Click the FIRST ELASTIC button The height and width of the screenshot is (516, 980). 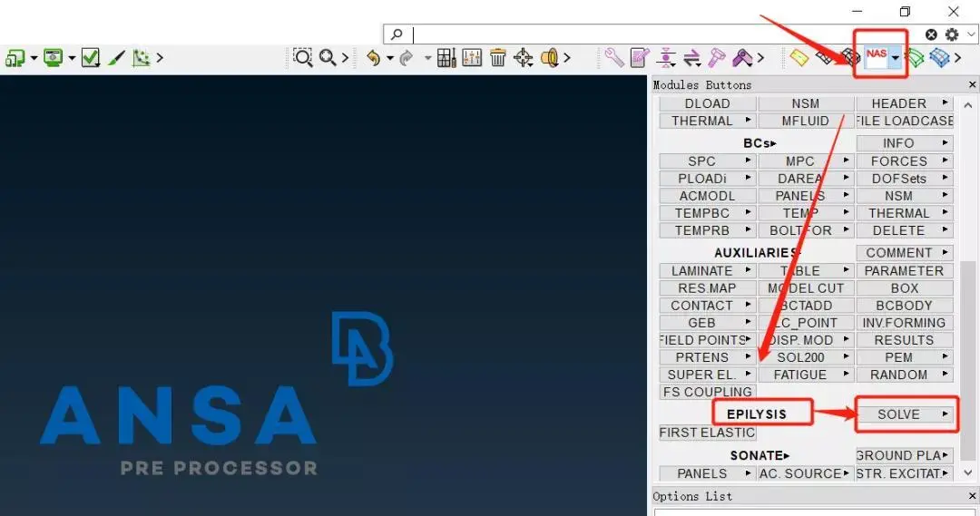point(708,433)
